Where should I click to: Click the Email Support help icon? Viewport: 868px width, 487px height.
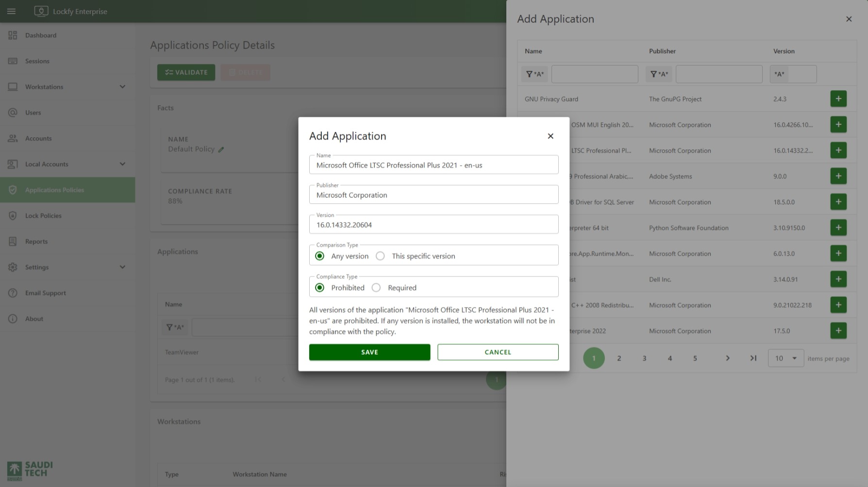(x=13, y=293)
